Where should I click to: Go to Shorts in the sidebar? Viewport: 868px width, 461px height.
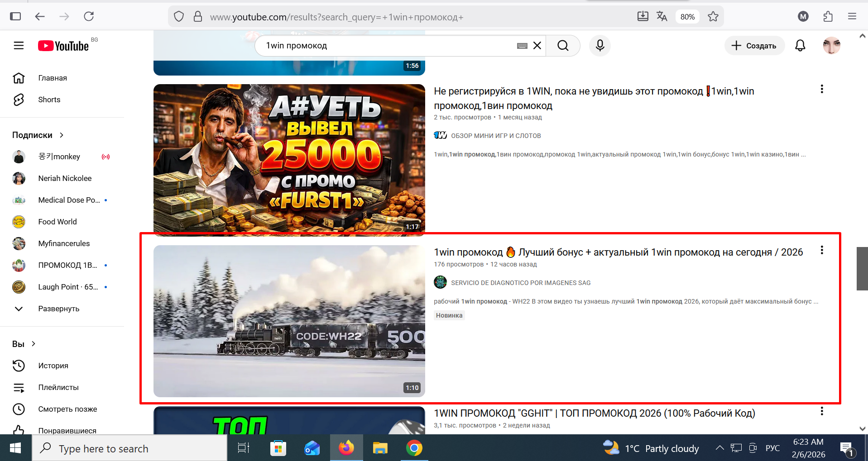point(49,100)
